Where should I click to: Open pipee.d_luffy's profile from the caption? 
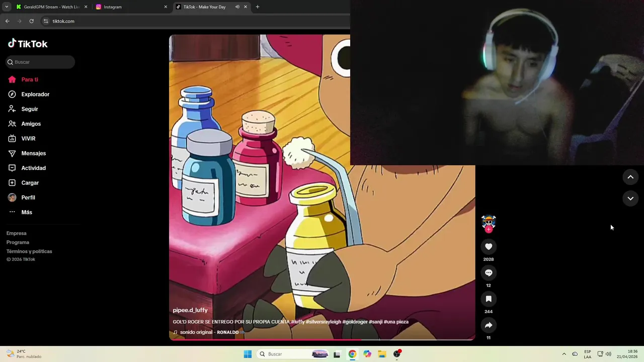click(190, 310)
